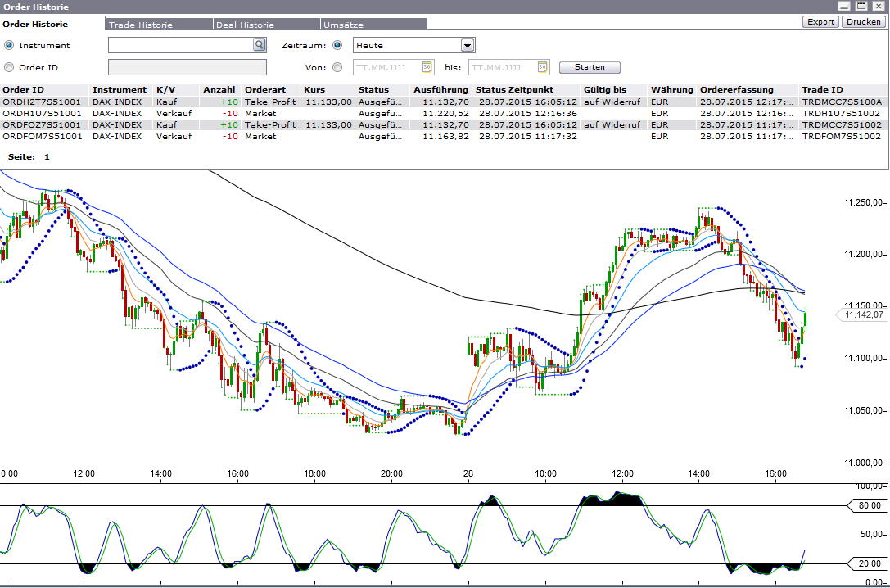Click into the Von date input field
Image resolution: width=890 pixels, height=588 pixels.
(x=386, y=67)
